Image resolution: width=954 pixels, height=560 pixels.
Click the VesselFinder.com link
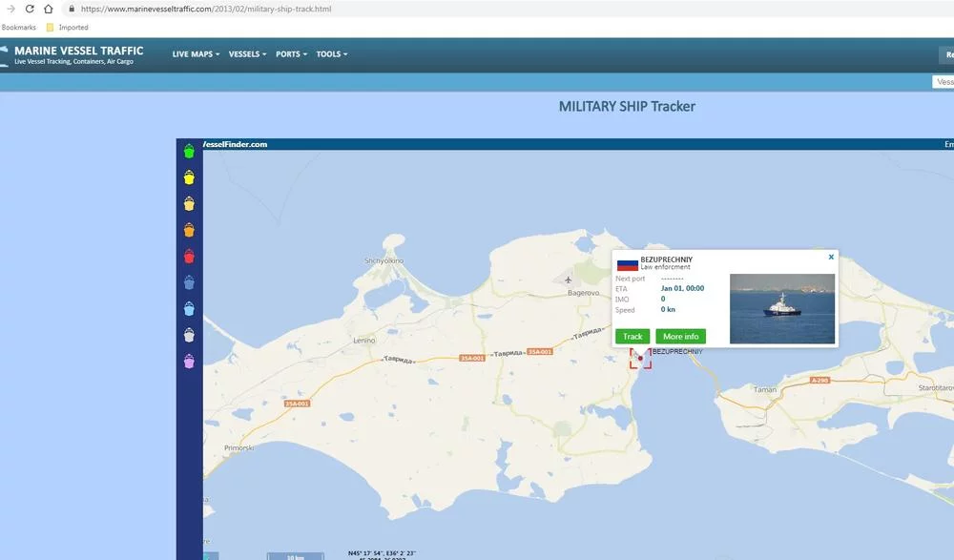coord(235,144)
